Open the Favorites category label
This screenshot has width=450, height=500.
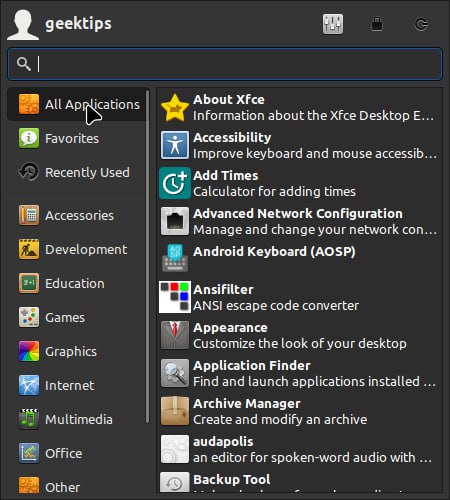pos(72,138)
